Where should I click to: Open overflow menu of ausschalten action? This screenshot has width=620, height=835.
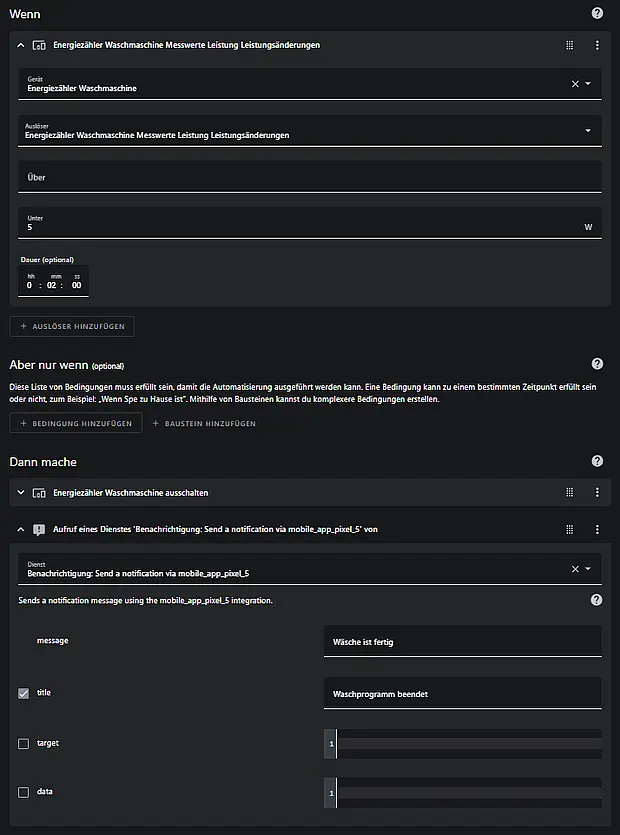point(597,493)
